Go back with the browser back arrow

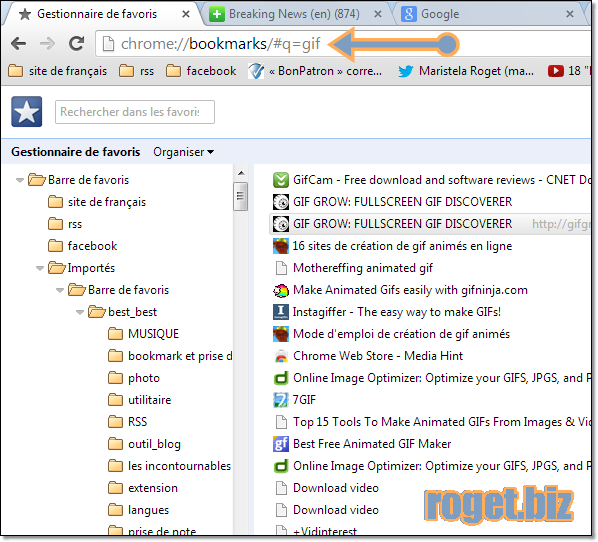(18, 43)
